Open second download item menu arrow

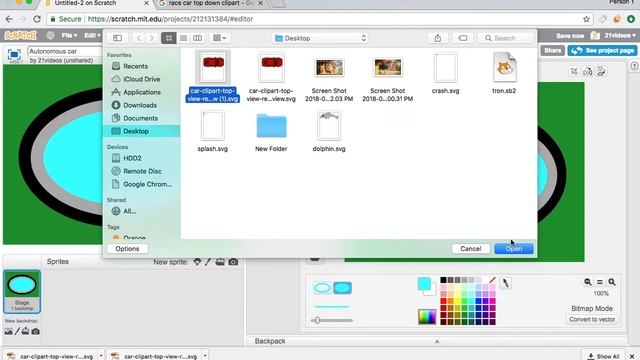tap(205, 356)
